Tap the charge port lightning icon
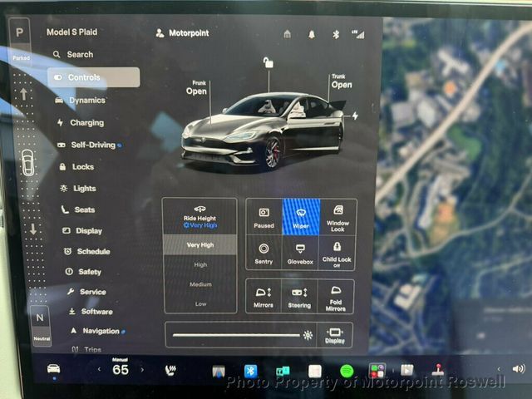Image resolution: width=532 pixels, height=399 pixels. point(355,116)
